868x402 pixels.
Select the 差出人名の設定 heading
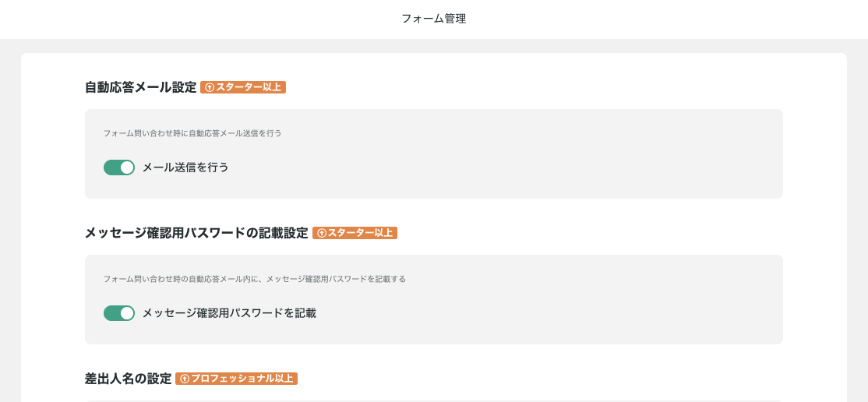(x=128, y=379)
